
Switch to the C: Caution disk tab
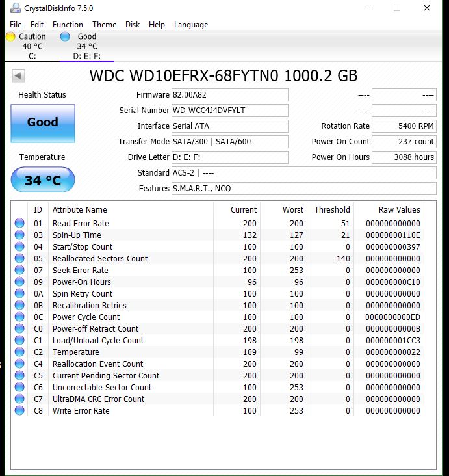click(x=32, y=46)
